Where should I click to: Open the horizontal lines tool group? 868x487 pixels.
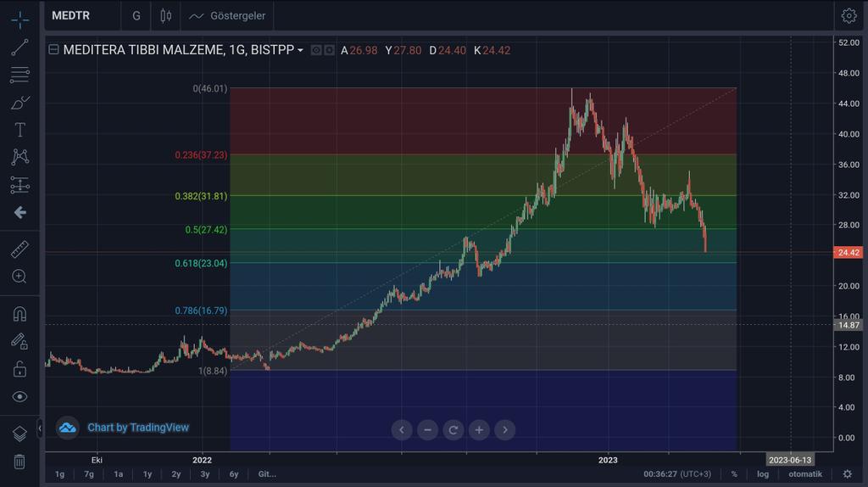(x=20, y=75)
